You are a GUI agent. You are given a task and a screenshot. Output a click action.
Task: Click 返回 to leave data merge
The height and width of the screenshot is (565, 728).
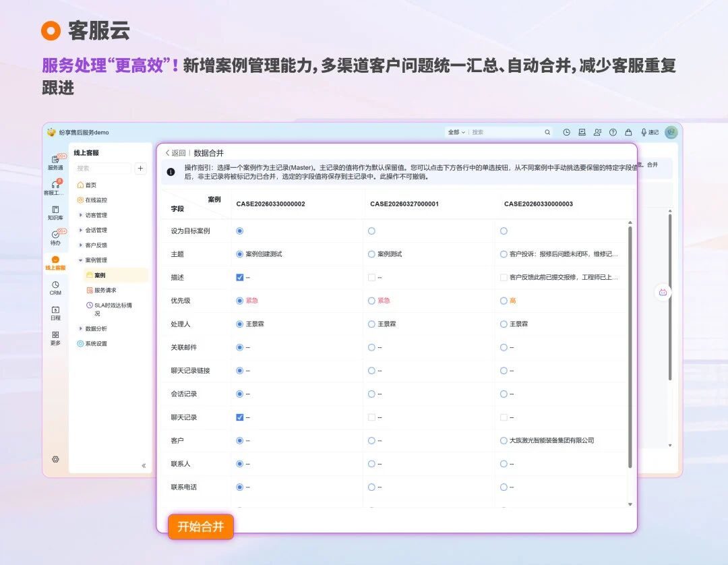coord(175,153)
